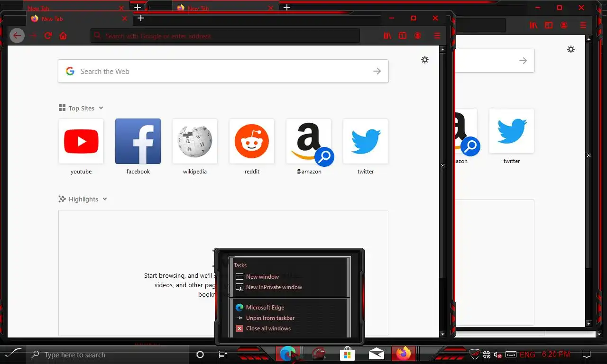Click Firefox taskbar icon
Image resolution: width=607 pixels, height=364 pixels.
click(404, 354)
